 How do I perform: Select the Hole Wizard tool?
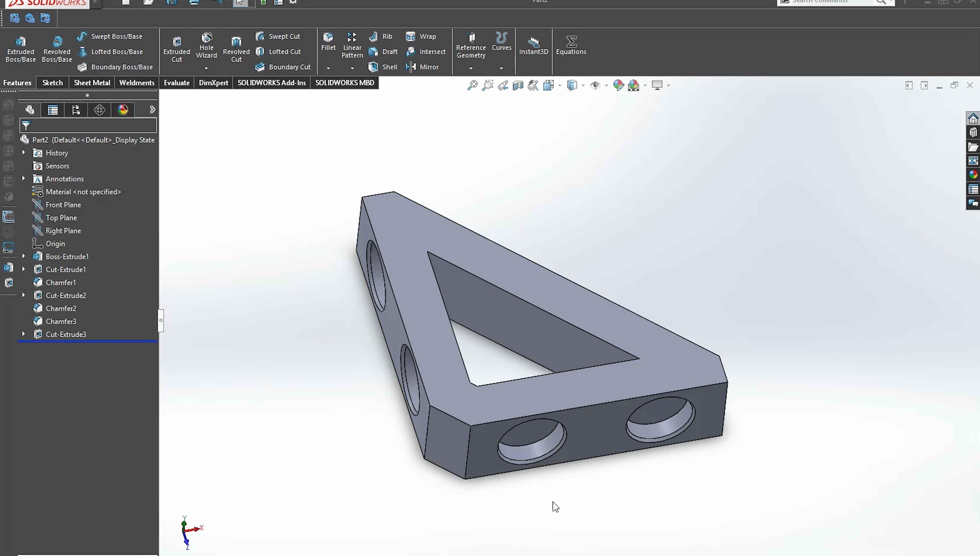[206, 45]
